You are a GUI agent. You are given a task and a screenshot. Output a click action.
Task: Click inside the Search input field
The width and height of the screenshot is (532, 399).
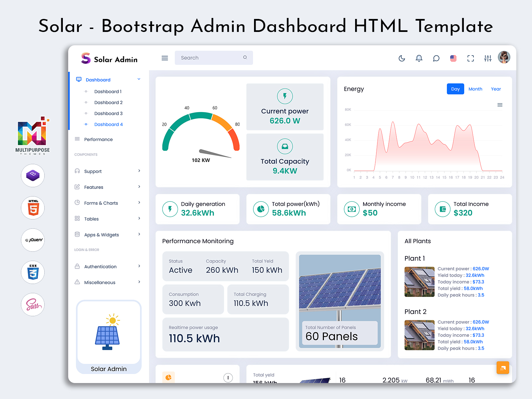coord(209,58)
